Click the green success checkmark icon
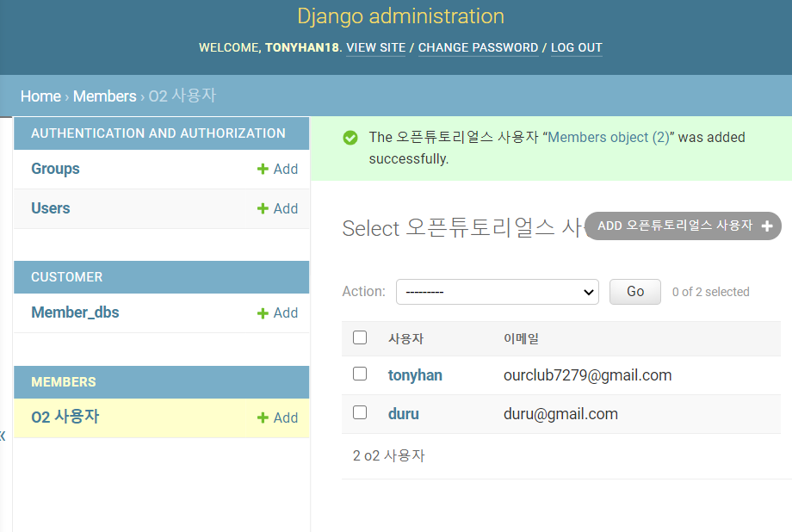792x532 pixels. (350, 138)
